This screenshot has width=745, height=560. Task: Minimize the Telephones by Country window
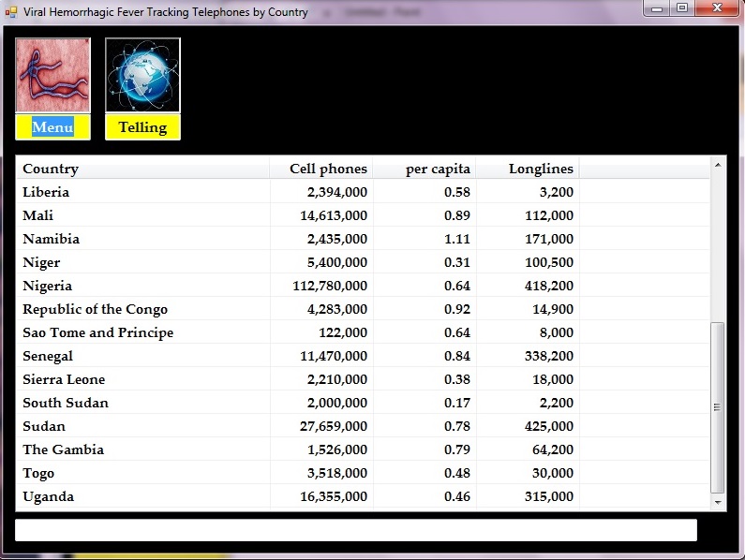point(657,8)
